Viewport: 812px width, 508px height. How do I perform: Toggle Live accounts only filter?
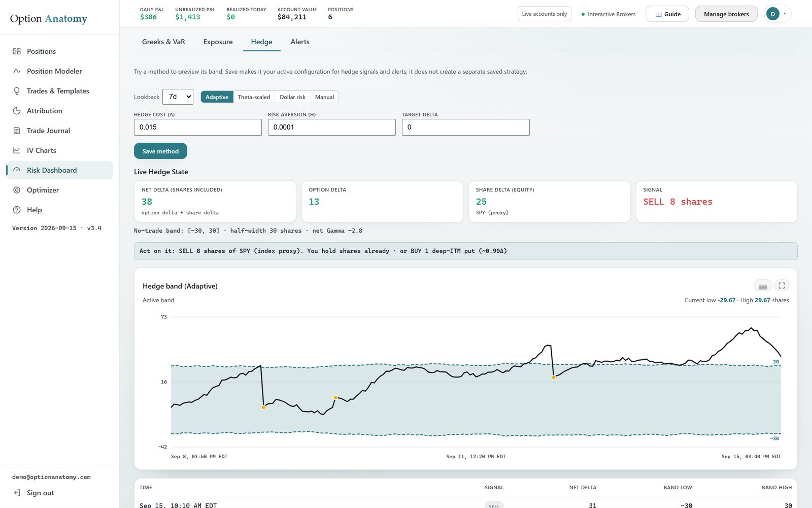(545, 14)
